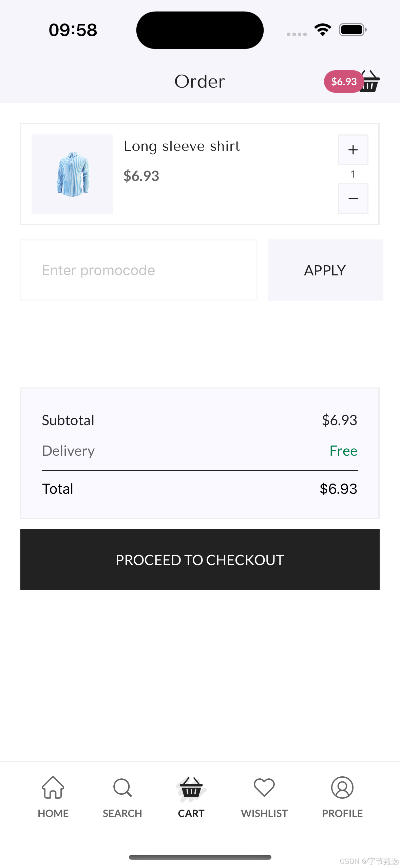Open the Profile person icon
This screenshot has height=868, width=400.
342,787
